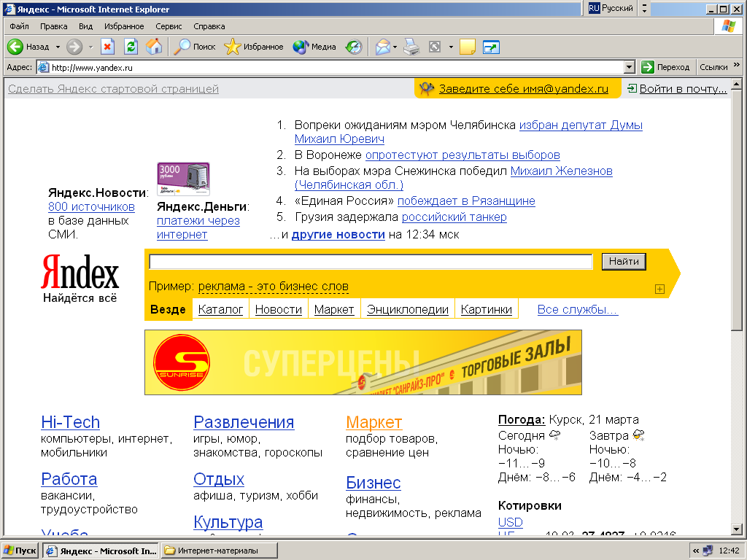The image size is (747, 560).
Task: Open the orange Маркет category link
Action: click(374, 422)
